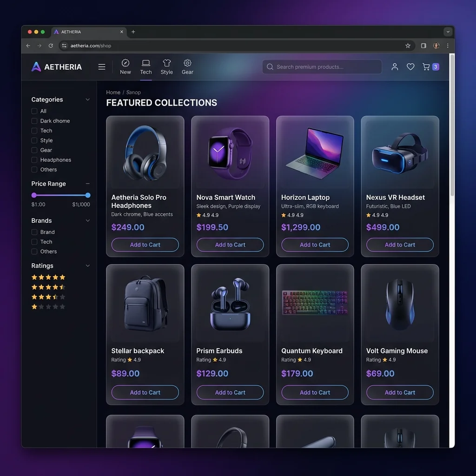
Task: Check the Headphones category checkbox
Action: point(34,160)
